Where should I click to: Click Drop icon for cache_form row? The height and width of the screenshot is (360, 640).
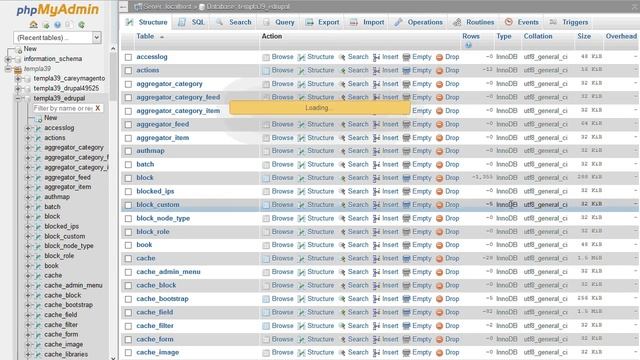[439, 340]
